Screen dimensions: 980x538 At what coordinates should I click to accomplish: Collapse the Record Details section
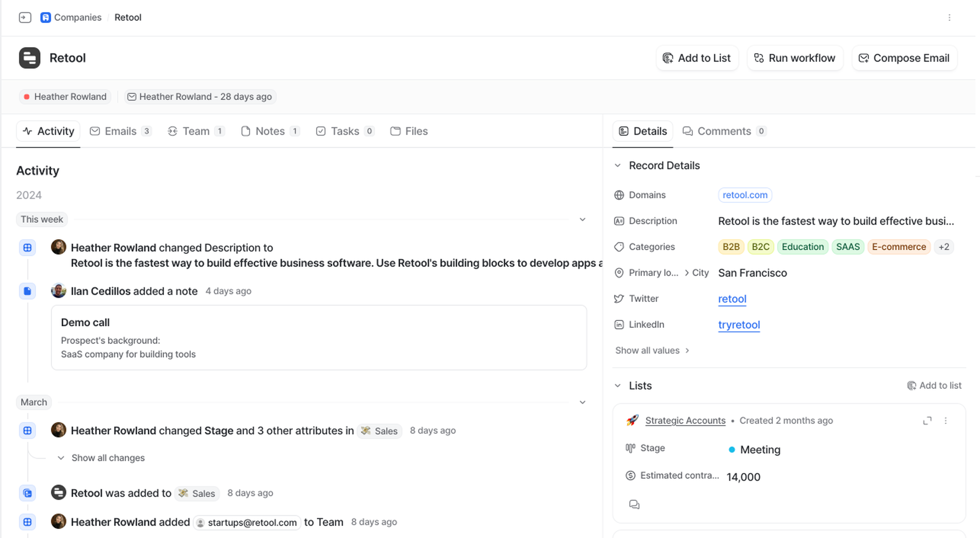click(617, 166)
